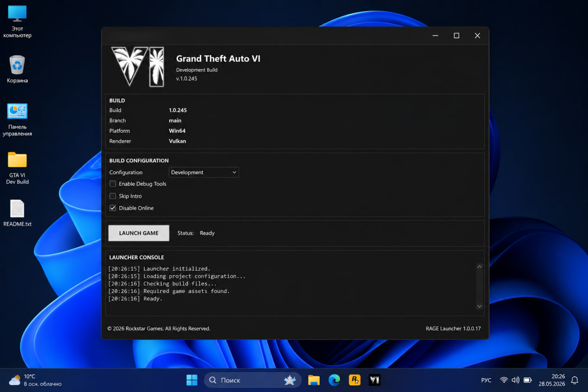Click the Wi-Fi network tray icon
588x392 pixels.
(504, 380)
